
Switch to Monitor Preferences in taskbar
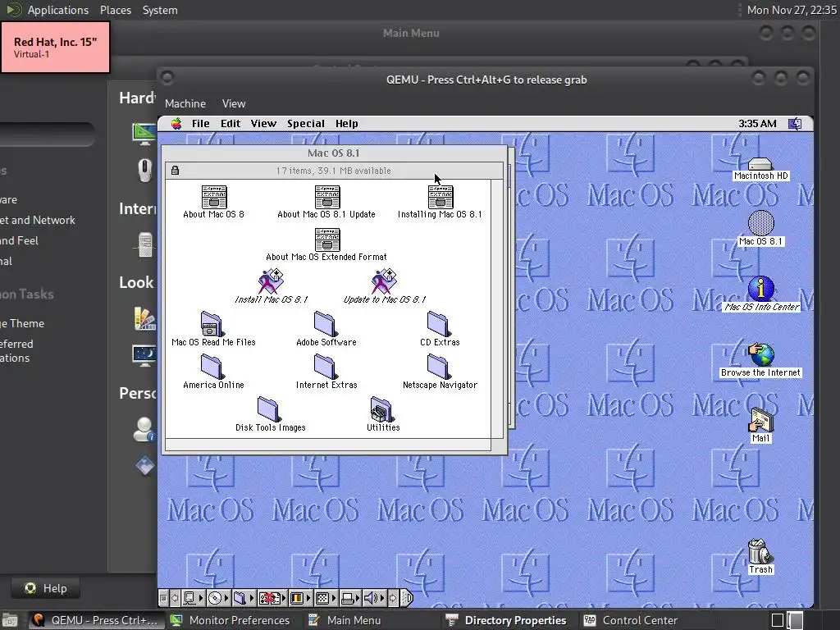pyautogui.click(x=231, y=620)
